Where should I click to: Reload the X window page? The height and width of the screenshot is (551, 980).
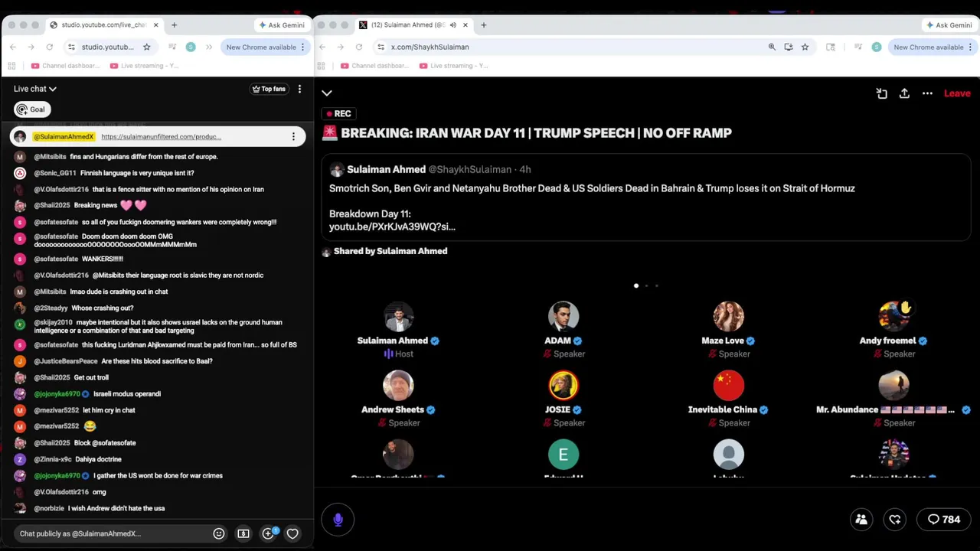point(359,47)
